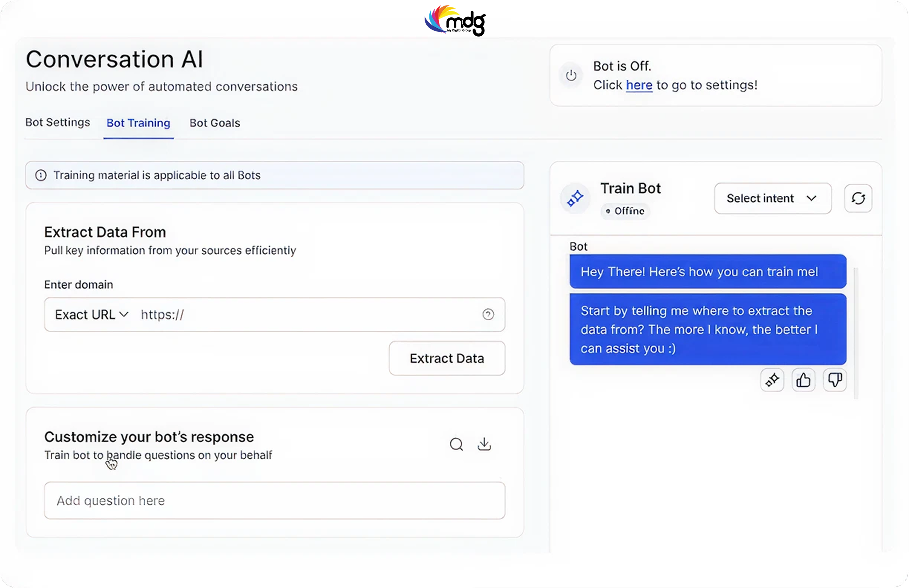Click the help question mark in domain field
909x588 pixels.
[488, 314]
